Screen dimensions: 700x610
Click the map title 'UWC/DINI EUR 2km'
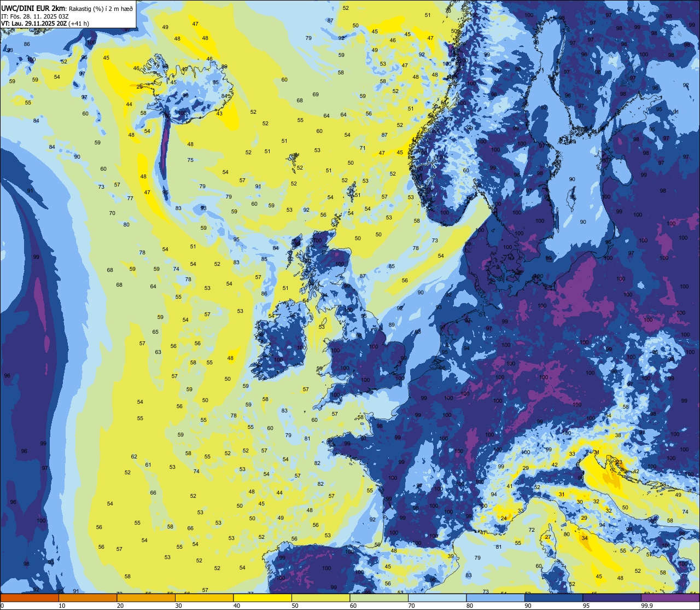click(33, 8)
